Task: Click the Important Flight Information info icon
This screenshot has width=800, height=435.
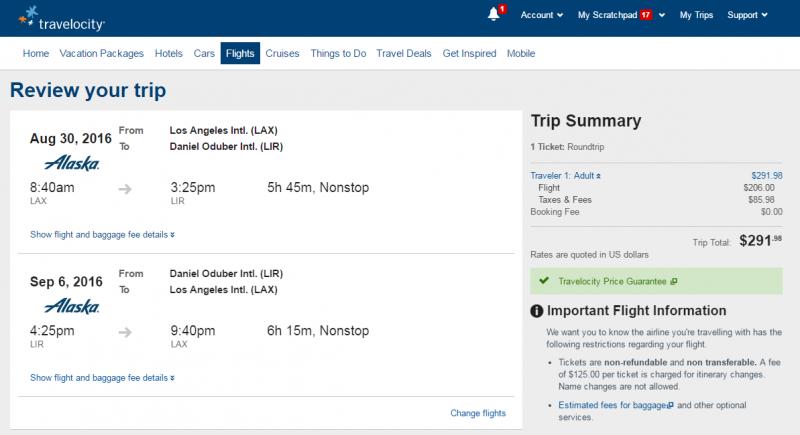Action: click(536, 311)
